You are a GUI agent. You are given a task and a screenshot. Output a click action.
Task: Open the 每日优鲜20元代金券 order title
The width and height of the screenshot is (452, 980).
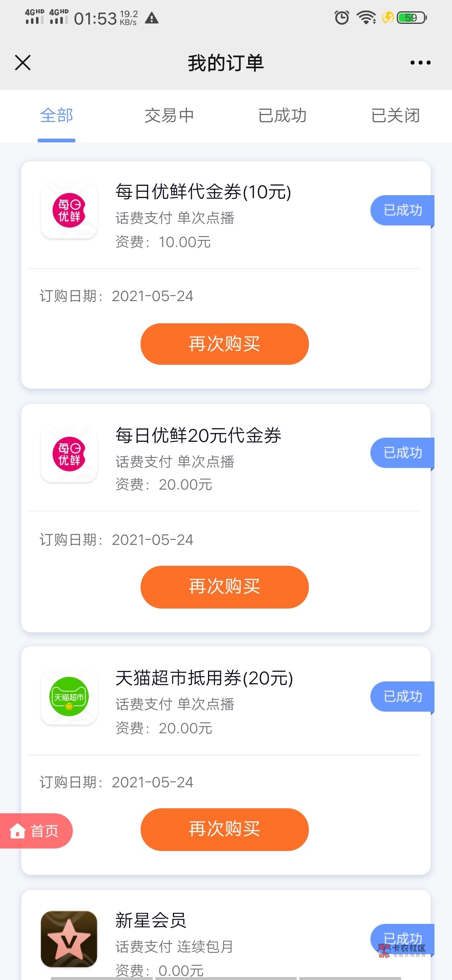coord(198,436)
